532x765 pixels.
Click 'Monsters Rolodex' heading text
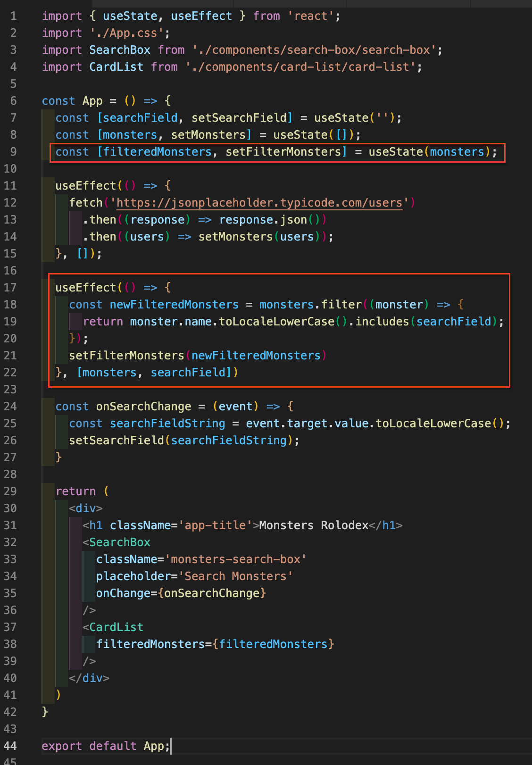314,525
